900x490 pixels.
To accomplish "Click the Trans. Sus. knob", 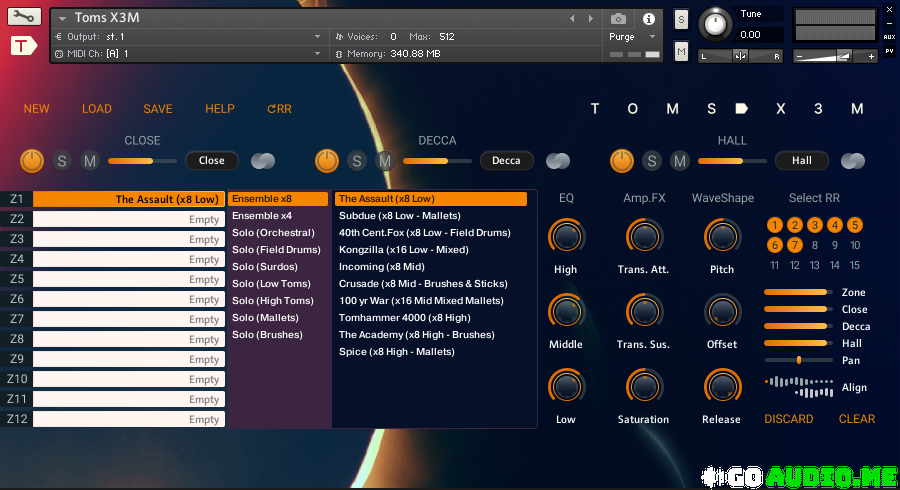I will pyautogui.click(x=644, y=312).
